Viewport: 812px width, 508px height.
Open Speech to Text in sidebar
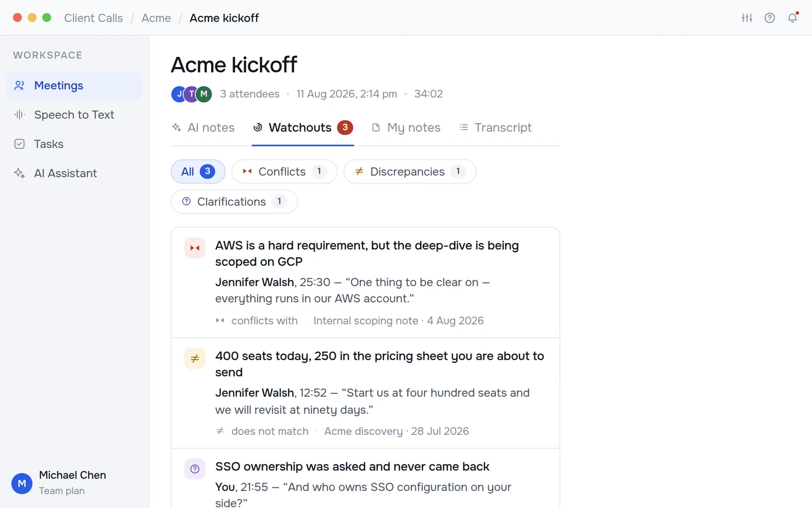74,115
